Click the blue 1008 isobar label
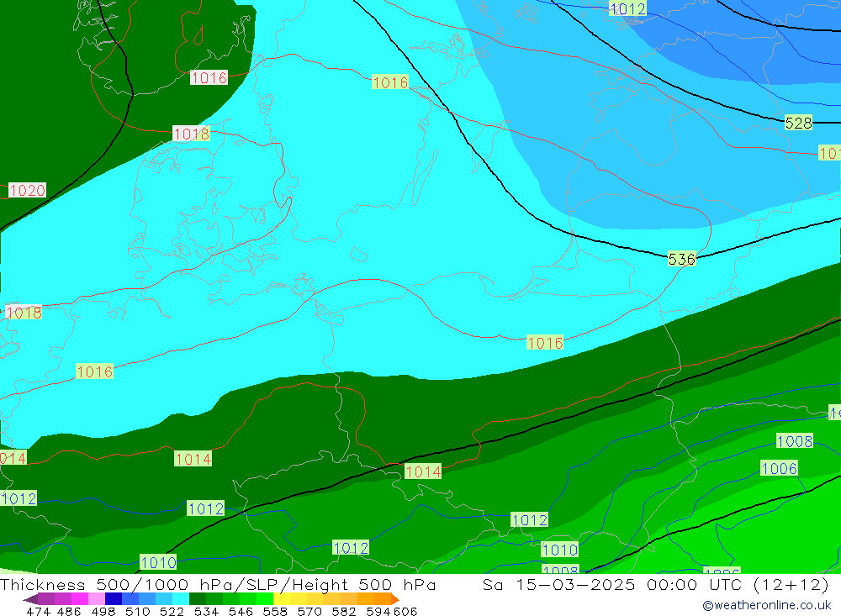841x616 pixels. click(x=795, y=441)
